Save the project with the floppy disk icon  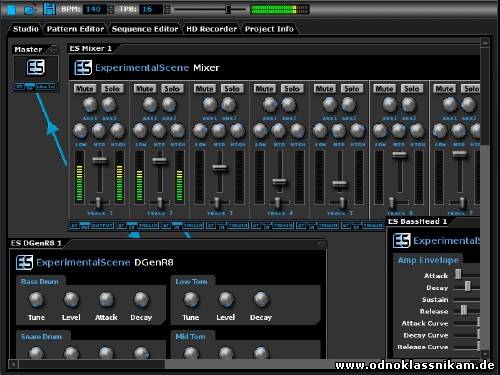[x=49, y=9]
